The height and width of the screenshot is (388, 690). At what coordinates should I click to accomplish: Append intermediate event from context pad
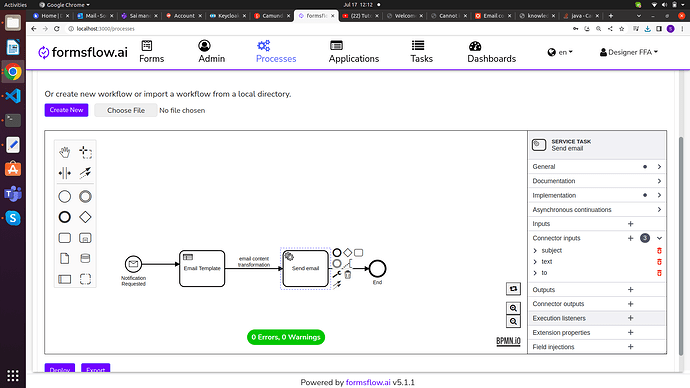click(337, 264)
